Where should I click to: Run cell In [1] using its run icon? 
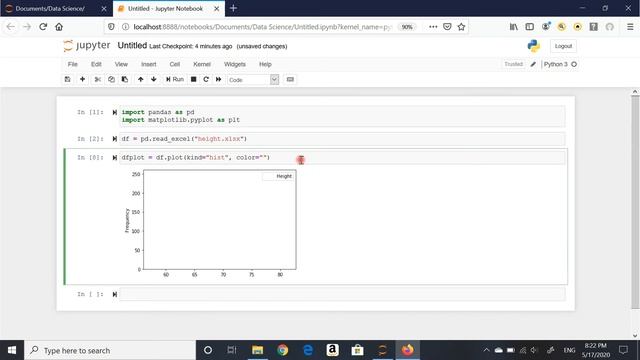tap(115, 112)
